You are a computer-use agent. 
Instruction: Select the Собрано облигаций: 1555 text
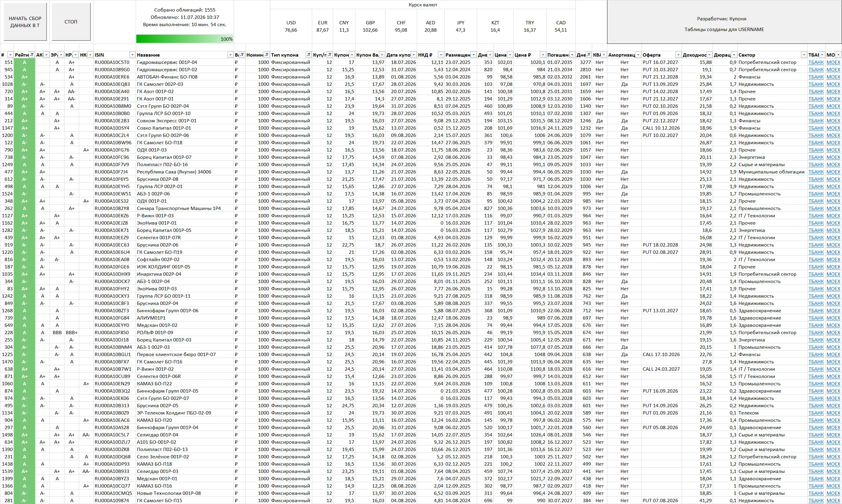[x=185, y=10]
